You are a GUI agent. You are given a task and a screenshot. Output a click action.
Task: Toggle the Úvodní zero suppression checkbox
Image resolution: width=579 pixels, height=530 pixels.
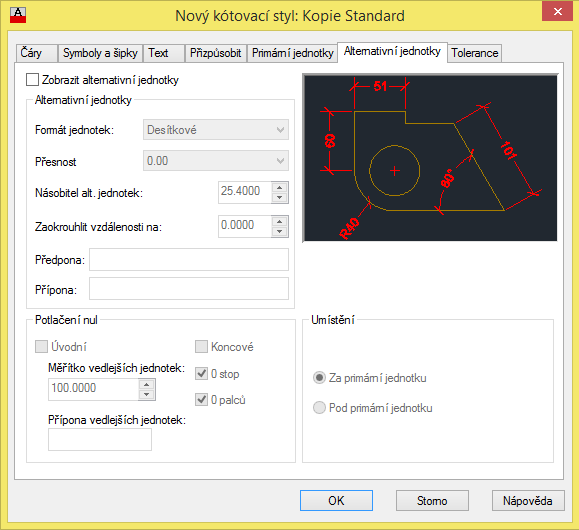point(41,346)
